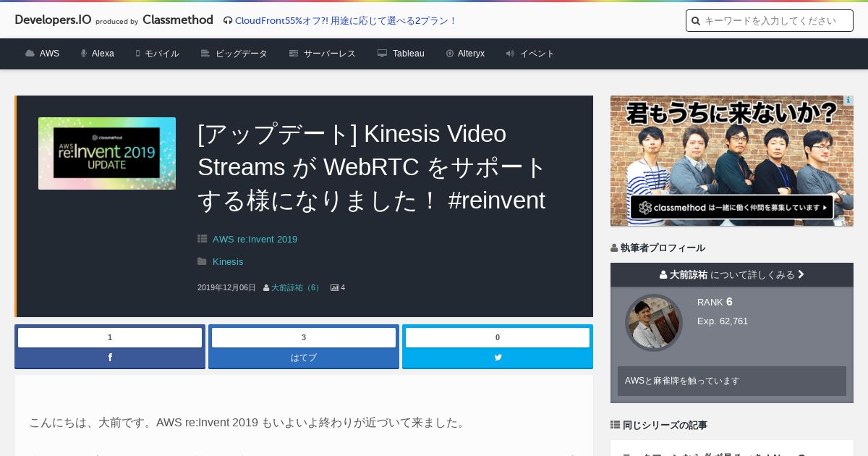Click the chevron arrow after について詳しくみる

coord(801,275)
